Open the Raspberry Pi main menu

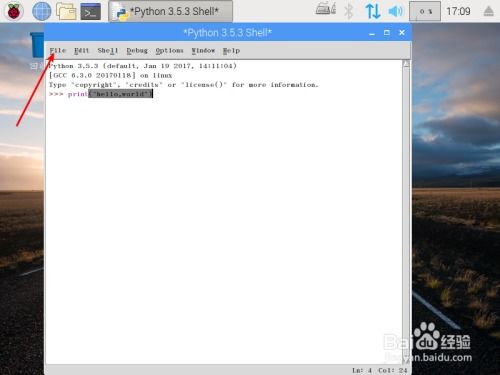[x=14, y=12]
